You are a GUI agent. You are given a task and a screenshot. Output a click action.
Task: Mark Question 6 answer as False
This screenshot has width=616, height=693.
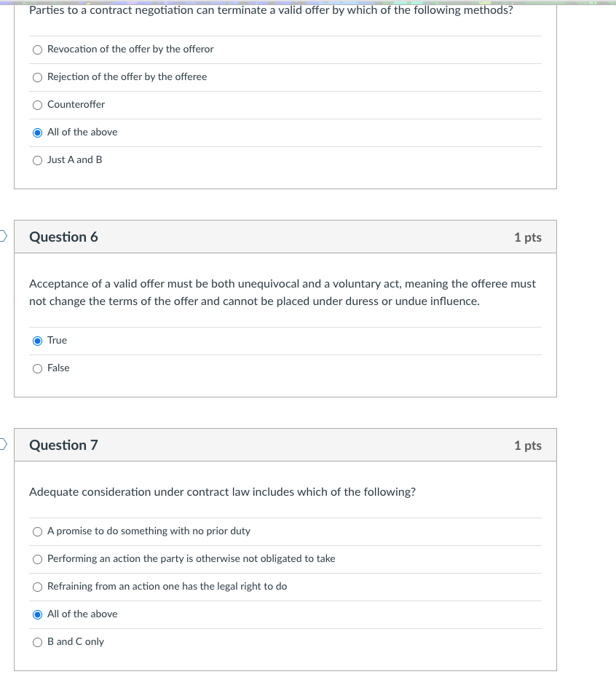click(x=38, y=368)
